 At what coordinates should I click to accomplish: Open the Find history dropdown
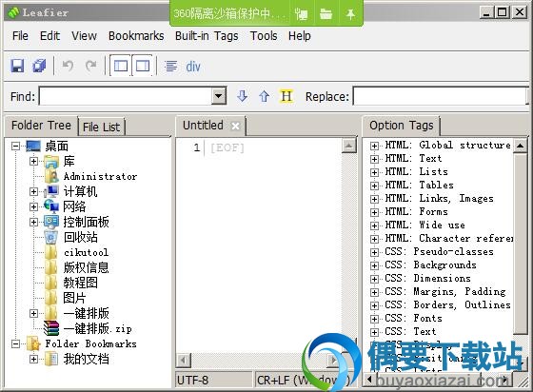click(219, 96)
